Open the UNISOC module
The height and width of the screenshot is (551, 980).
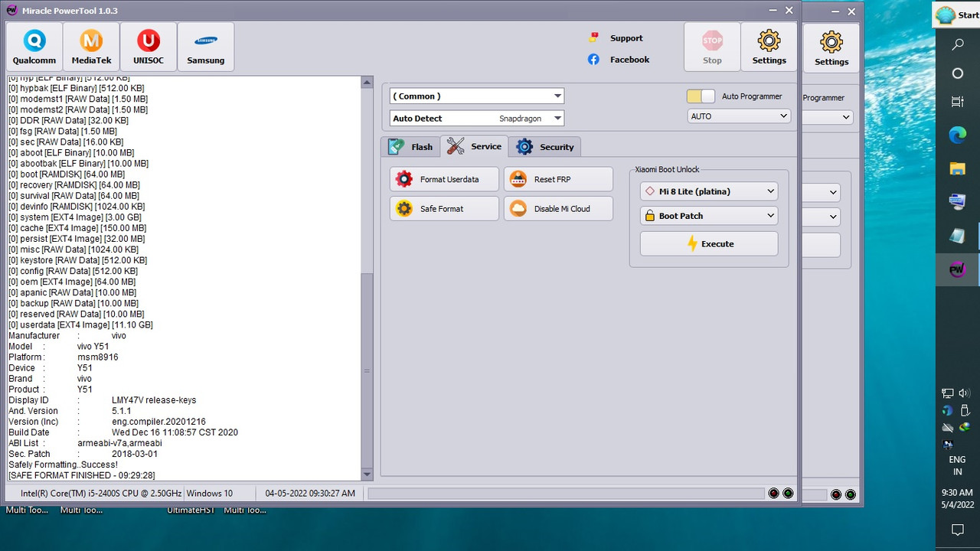149,47
